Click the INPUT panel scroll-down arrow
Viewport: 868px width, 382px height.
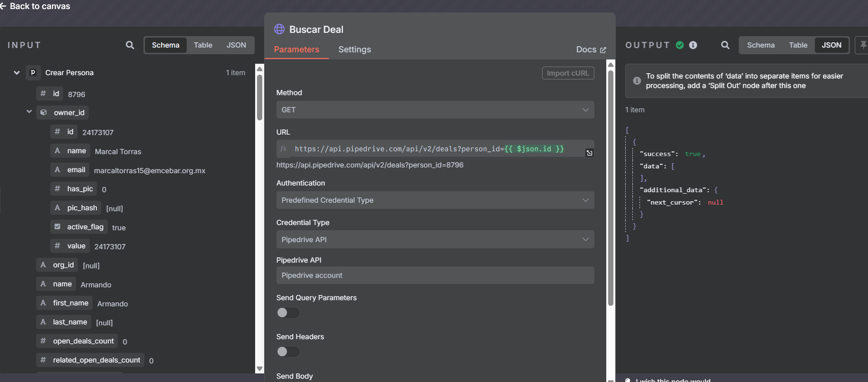[x=259, y=369]
